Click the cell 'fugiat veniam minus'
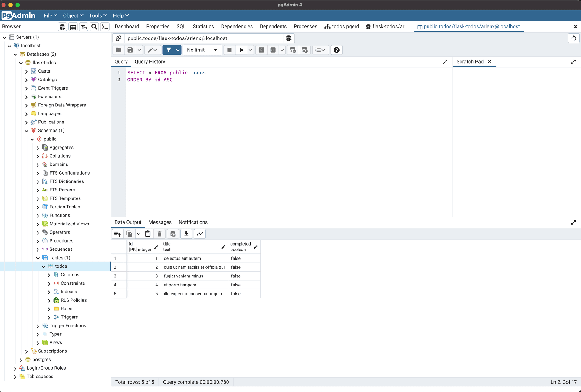581x392 pixels. [x=194, y=276]
